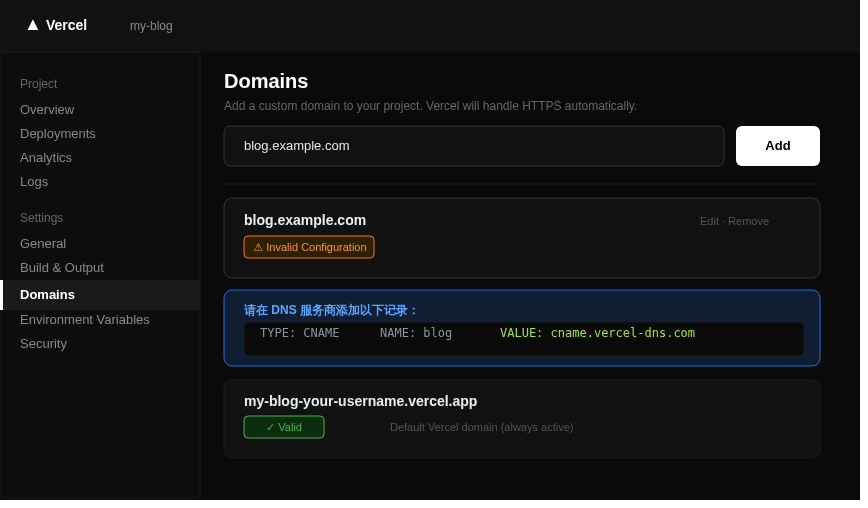The image size is (868, 508).
Task: Go to Overview in the sidebar
Action: point(47,109)
